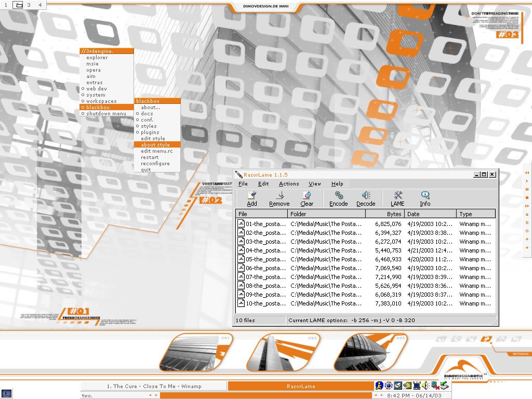
Task: Pause playback using the side strip control
Action: pos(527,189)
